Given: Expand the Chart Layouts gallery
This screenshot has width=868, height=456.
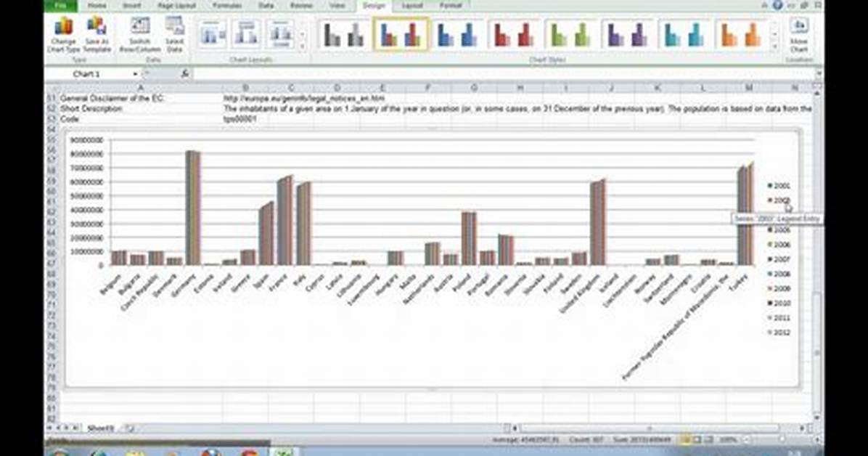Looking at the screenshot, I should tap(302, 46).
